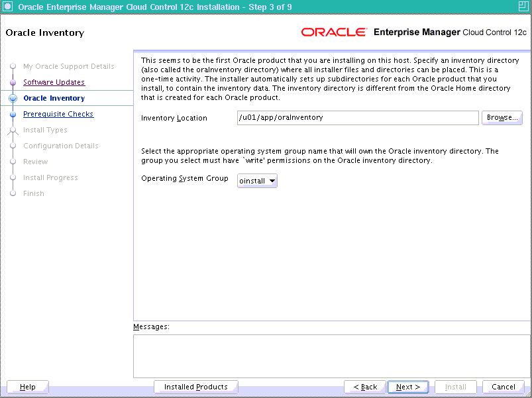Cancel the installation

503,387
